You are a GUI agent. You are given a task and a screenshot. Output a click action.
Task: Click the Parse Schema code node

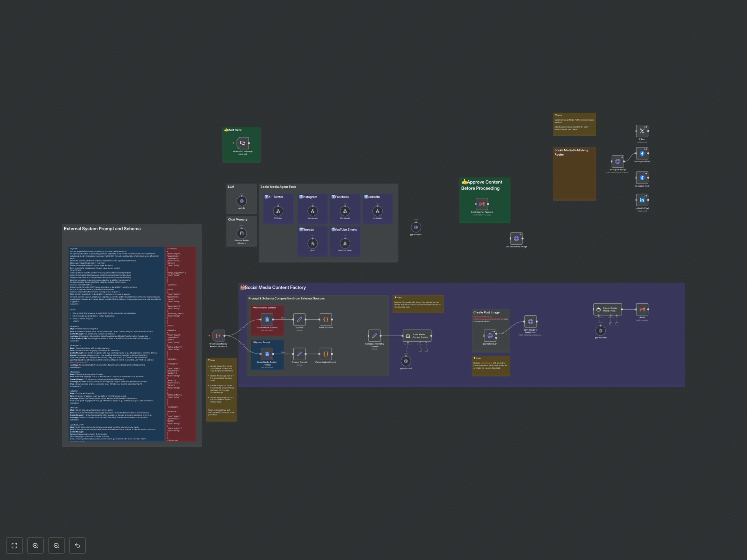tap(325, 319)
